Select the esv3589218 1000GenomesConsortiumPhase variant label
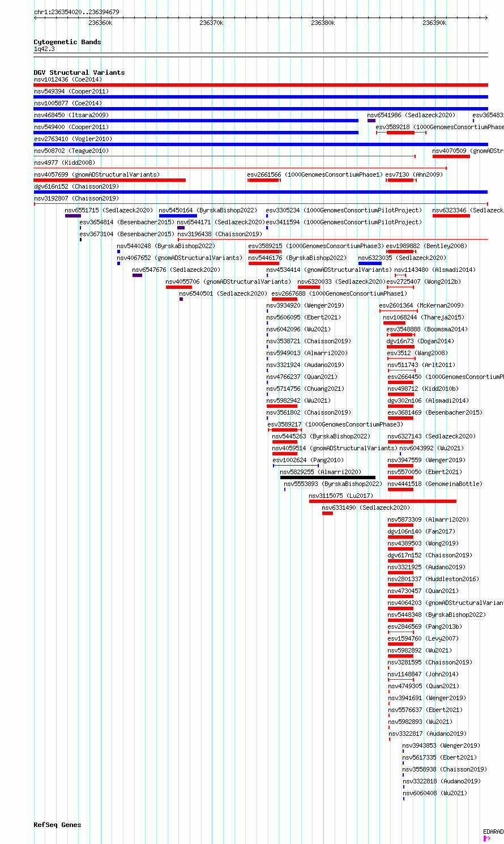 pos(439,127)
